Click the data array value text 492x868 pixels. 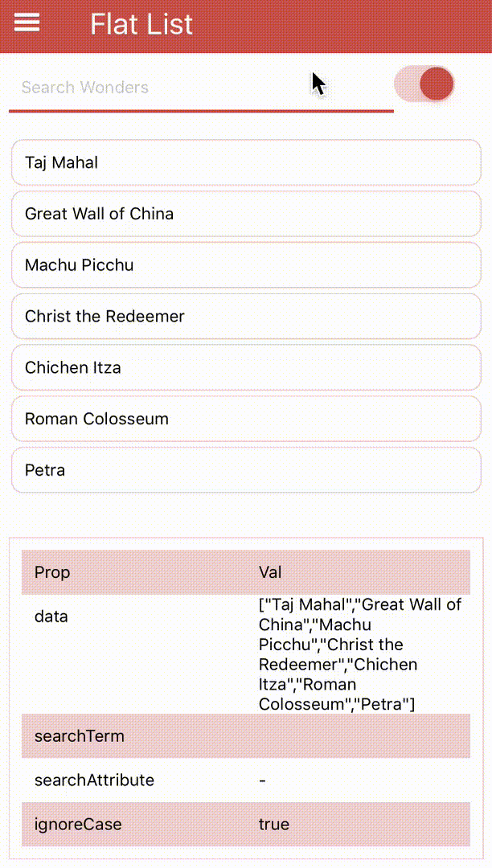[359, 654]
